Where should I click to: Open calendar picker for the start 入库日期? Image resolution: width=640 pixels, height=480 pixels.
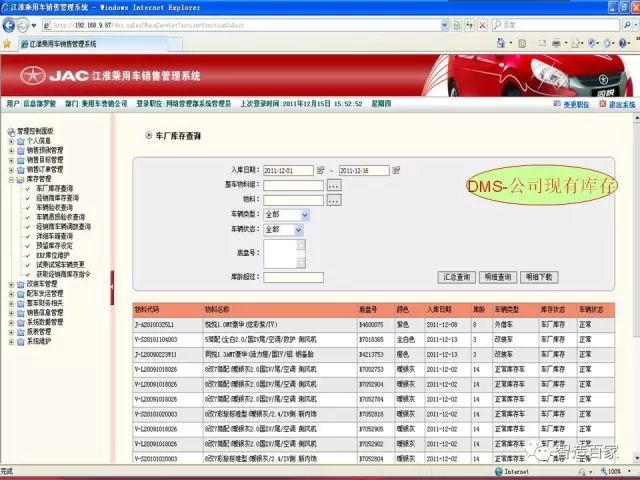pyautogui.click(x=320, y=170)
